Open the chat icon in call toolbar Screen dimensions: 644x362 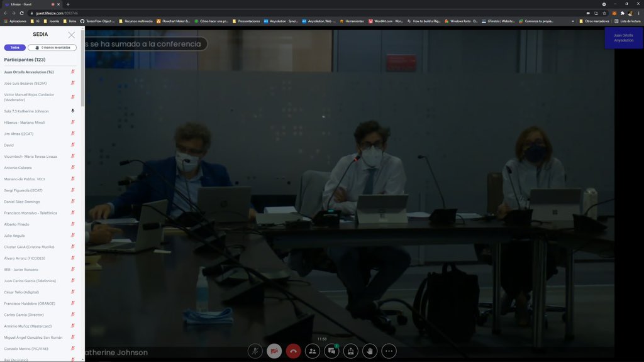pos(331,351)
